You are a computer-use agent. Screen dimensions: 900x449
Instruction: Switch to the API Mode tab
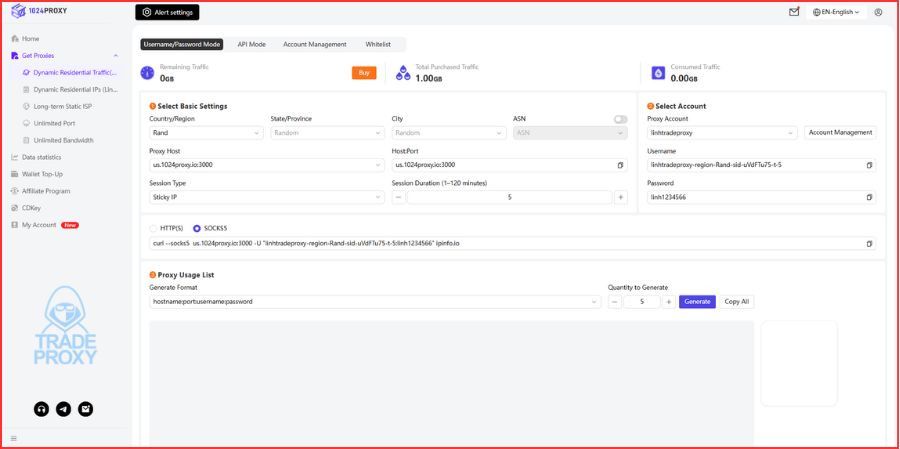pyautogui.click(x=251, y=44)
